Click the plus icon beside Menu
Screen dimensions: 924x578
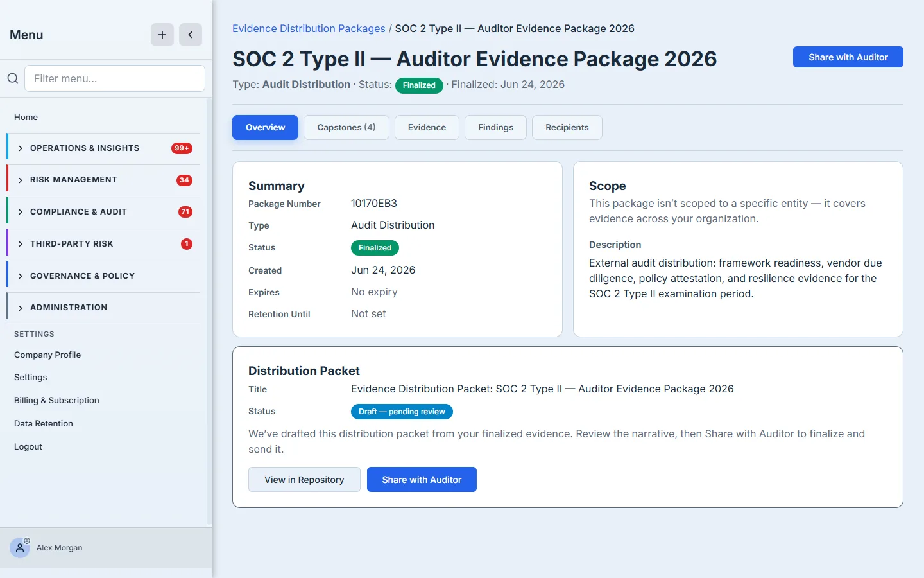click(x=162, y=35)
